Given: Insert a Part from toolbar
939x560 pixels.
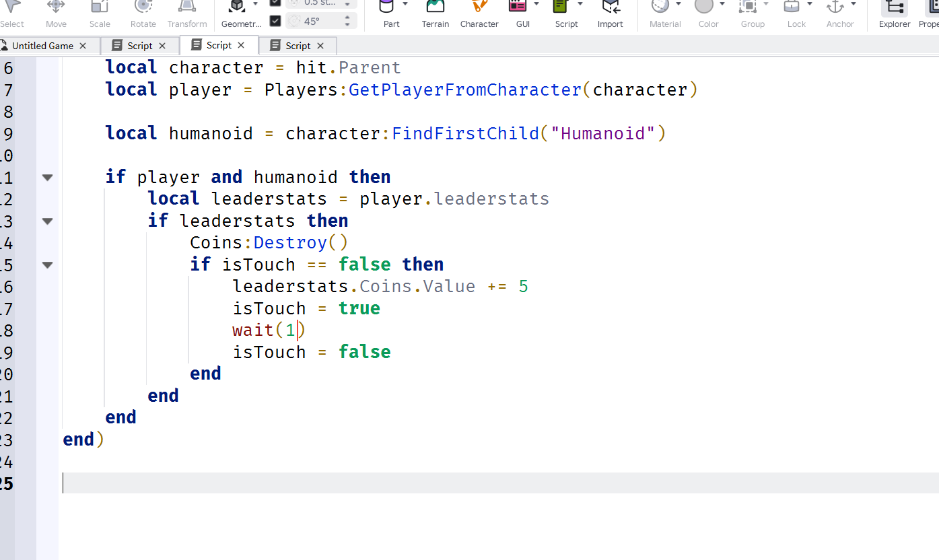Looking at the screenshot, I should tap(386, 8).
